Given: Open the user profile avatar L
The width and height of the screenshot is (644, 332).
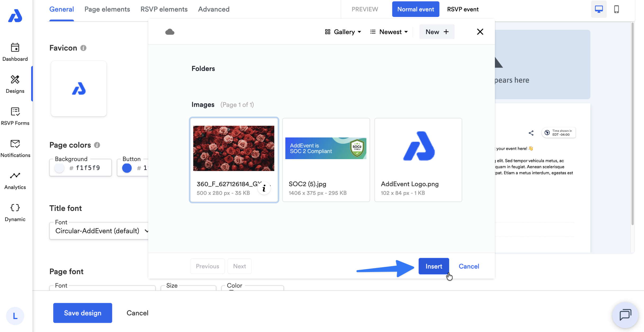Looking at the screenshot, I should coord(15,316).
